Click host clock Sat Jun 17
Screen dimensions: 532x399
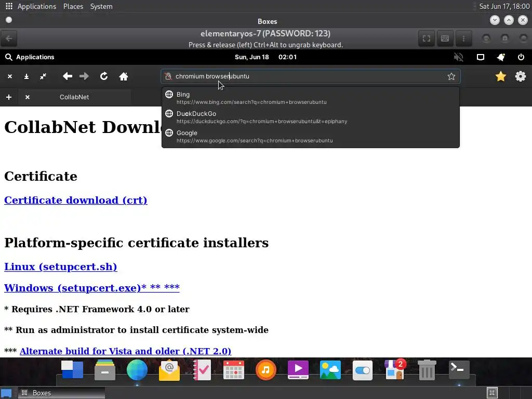pyautogui.click(x=504, y=6)
